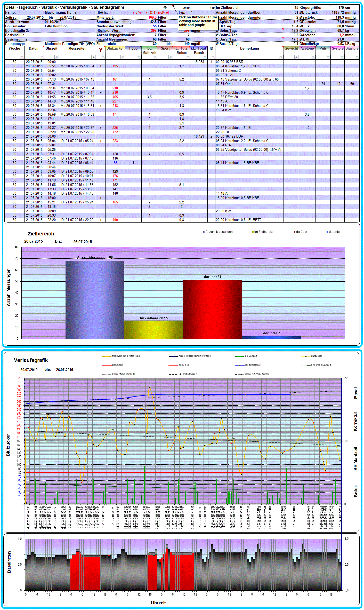Image resolution: width=364 pixels, height=610 pixels.
Task: Click the yellow 'Click on Buttons' note box
Action: point(198,22)
